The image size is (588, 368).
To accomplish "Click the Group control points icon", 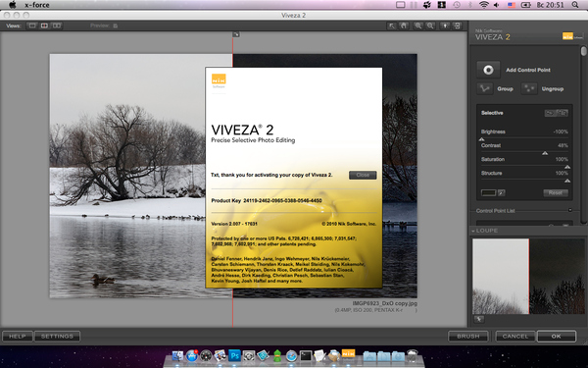I will [x=484, y=88].
